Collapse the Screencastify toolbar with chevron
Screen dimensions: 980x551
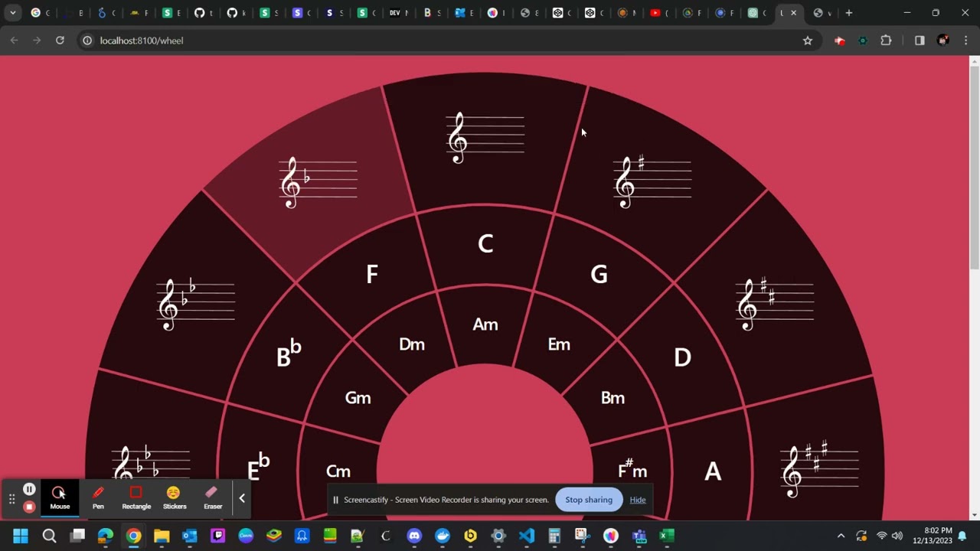242,498
